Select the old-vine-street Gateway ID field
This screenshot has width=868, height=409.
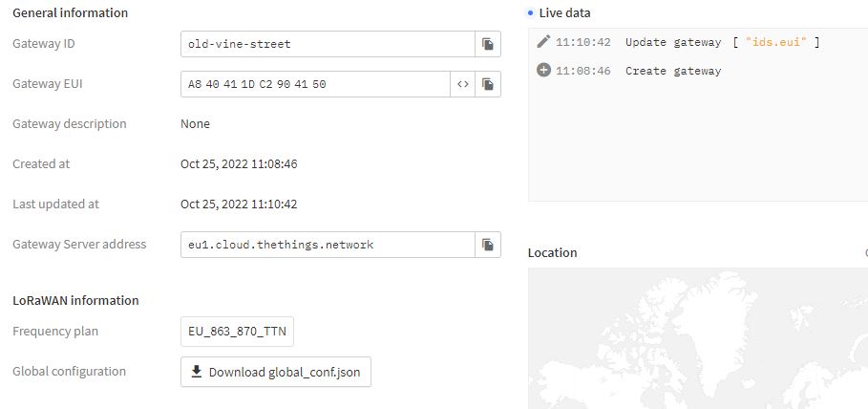[x=327, y=44]
